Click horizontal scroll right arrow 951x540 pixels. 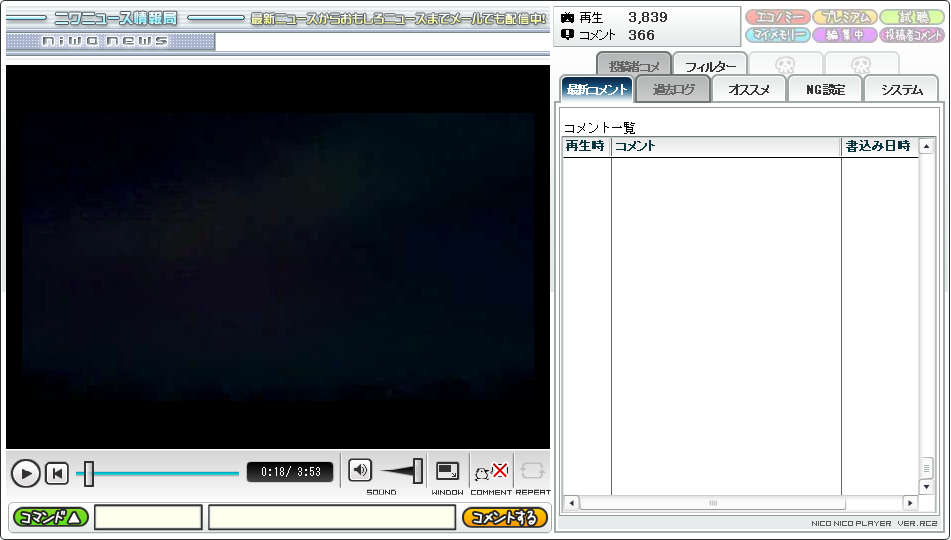point(910,503)
